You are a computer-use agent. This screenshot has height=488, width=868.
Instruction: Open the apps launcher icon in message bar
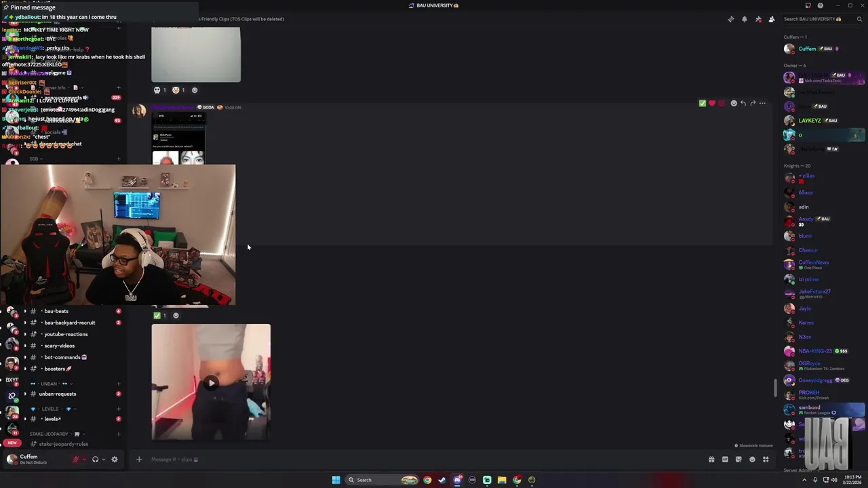click(766, 460)
